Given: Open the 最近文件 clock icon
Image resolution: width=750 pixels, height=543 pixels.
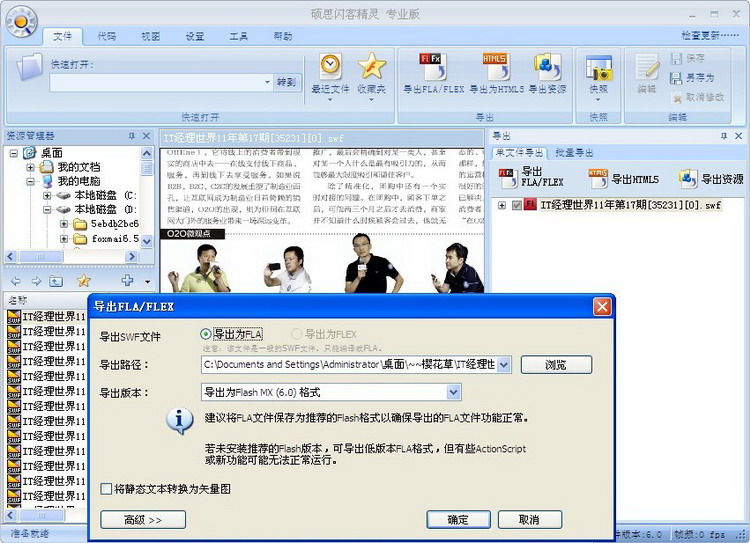Looking at the screenshot, I should [x=330, y=67].
